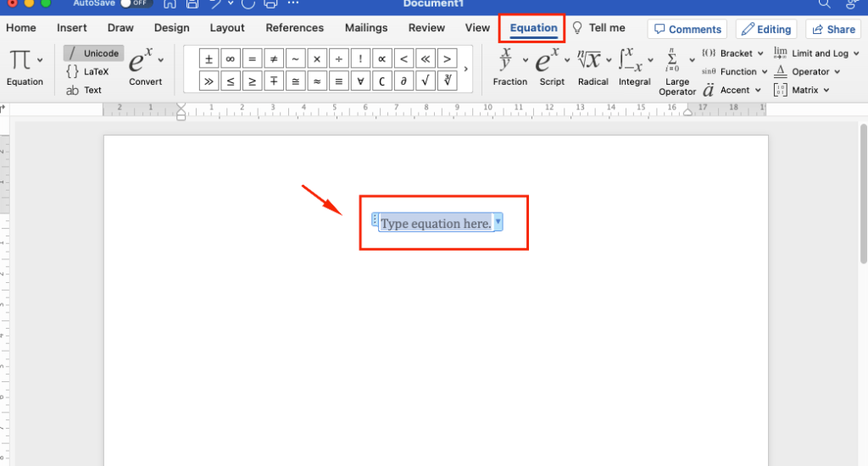
Task: Expand the symbols gallery arrow
Action: (x=465, y=69)
